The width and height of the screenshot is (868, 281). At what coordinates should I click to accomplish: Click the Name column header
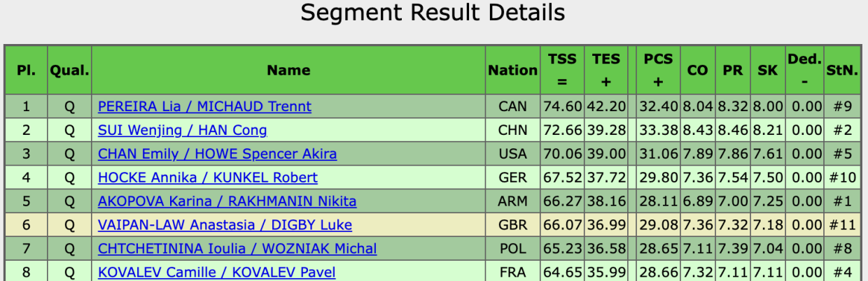(288, 70)
